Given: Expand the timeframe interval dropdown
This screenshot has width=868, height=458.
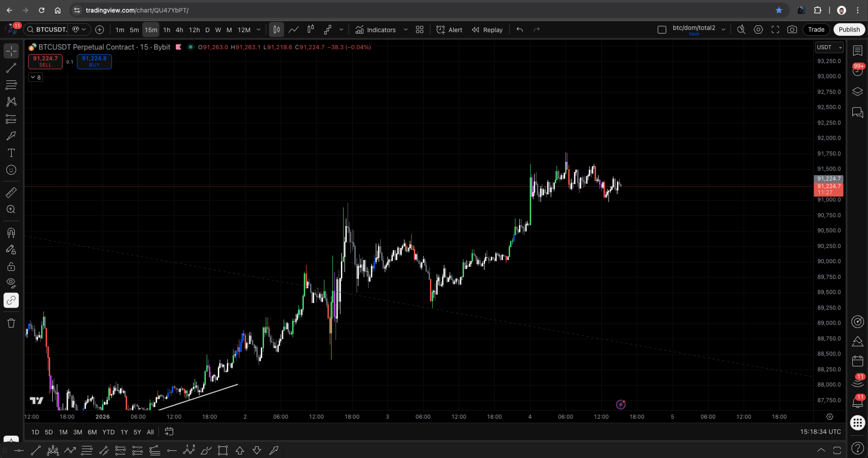Looking at the screenshot, I should click(x=259, y=30).
